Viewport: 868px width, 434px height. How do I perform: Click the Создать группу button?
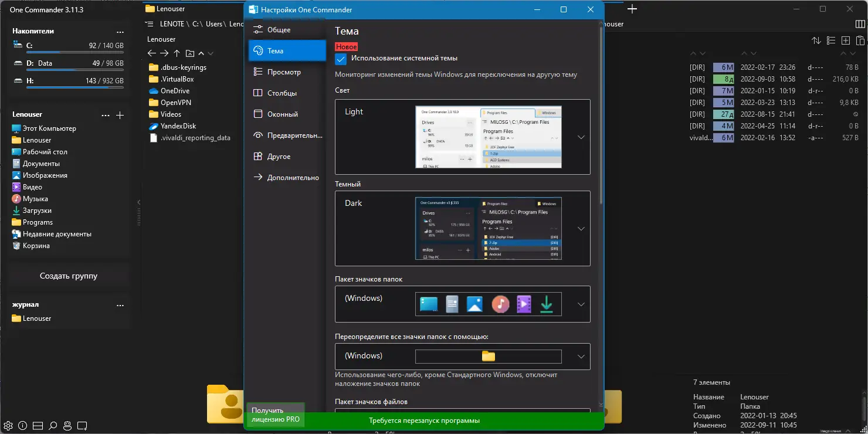pos(69,276)
